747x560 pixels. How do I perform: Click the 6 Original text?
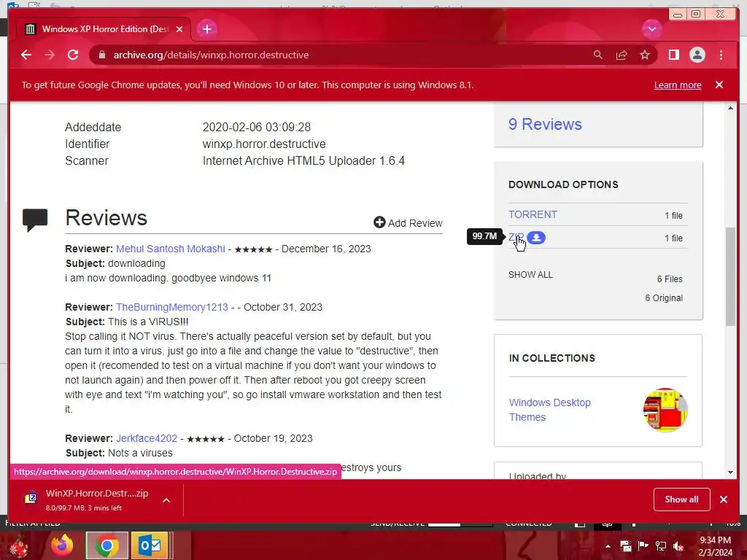tap(664, 298)
